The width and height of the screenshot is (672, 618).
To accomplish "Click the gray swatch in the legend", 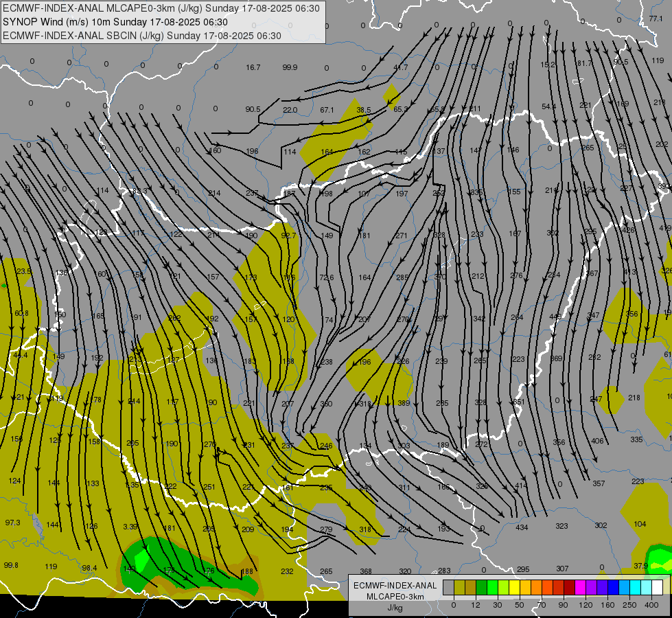I will [449, 587].
